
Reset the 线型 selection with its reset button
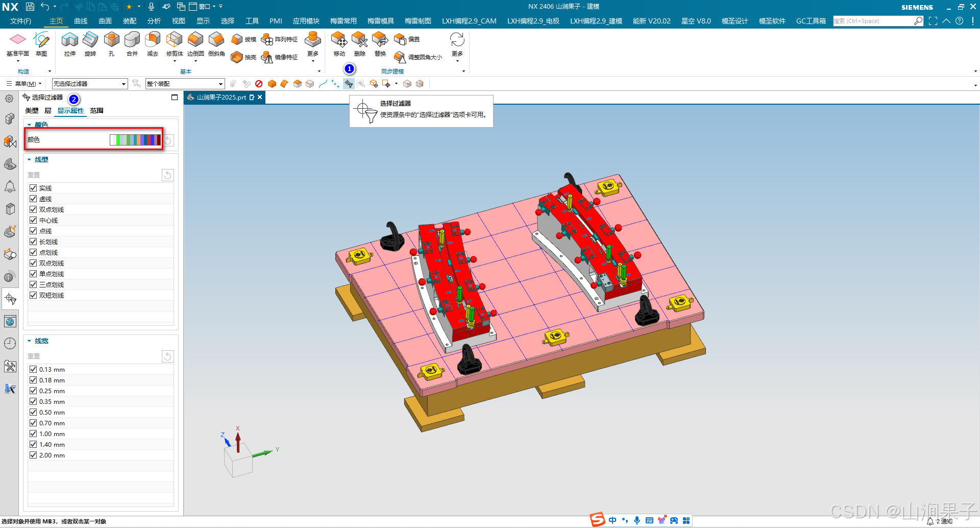(x=167, y=175)
